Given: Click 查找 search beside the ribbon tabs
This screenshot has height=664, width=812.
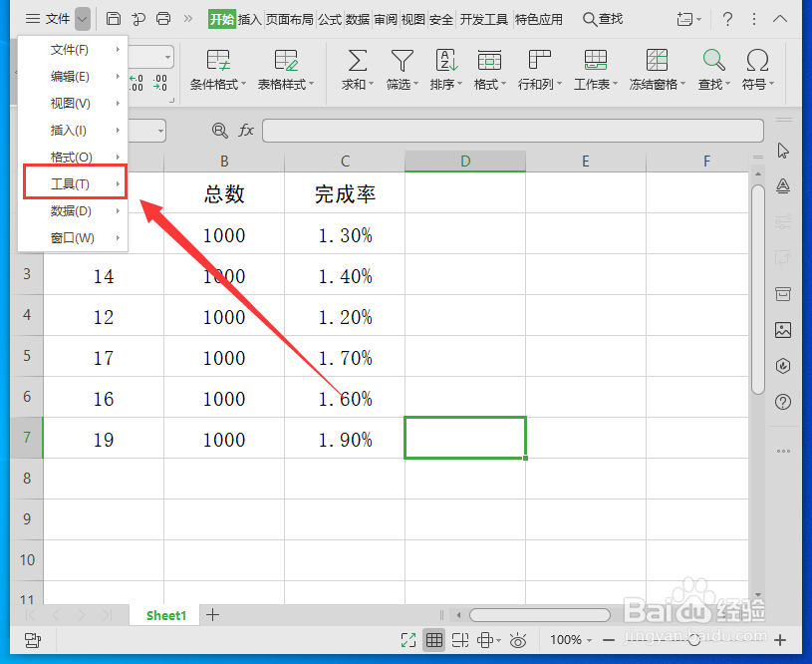Looking at the screenshot, I should click(603, 19).
